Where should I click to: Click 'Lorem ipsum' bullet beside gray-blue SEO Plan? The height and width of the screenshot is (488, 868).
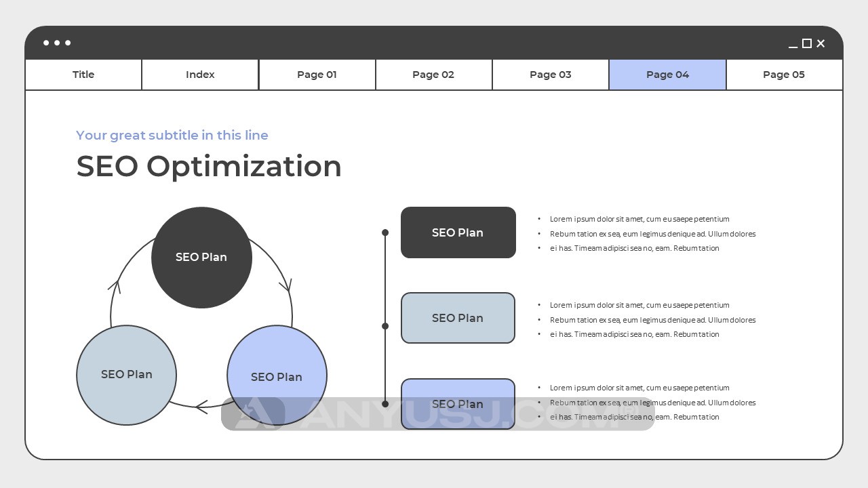(639, 305)
